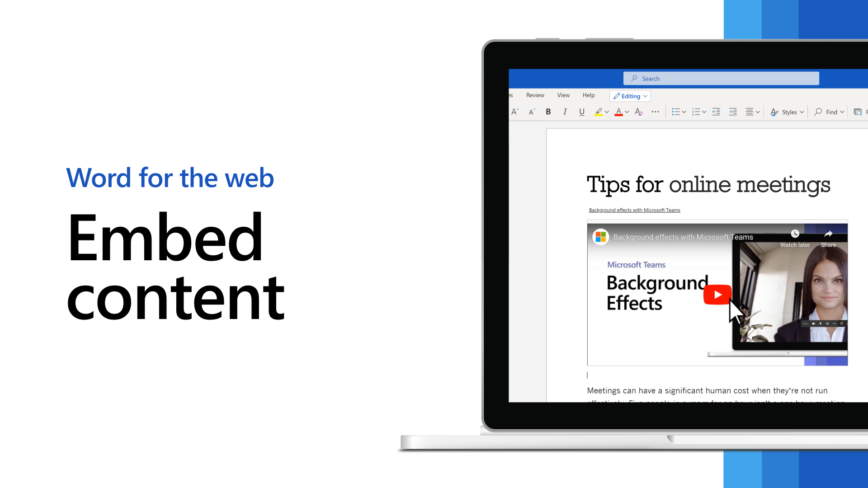The height and width of the screenshot is (488, 868).
Task: Click the Background effects video link
Action: point(634,210)
